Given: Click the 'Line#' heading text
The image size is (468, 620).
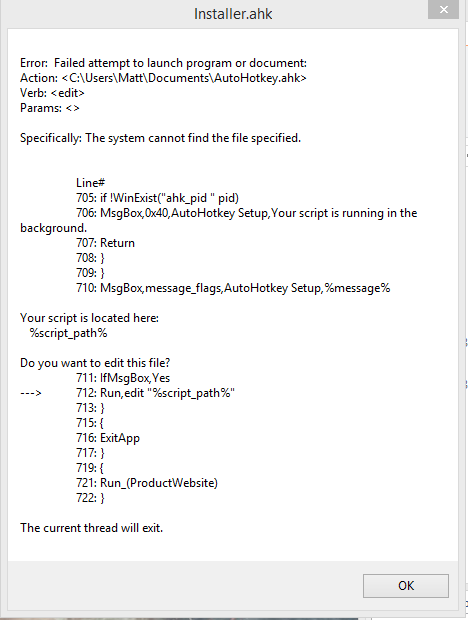Looking at the screenshot, I should [x=91, y=183].
